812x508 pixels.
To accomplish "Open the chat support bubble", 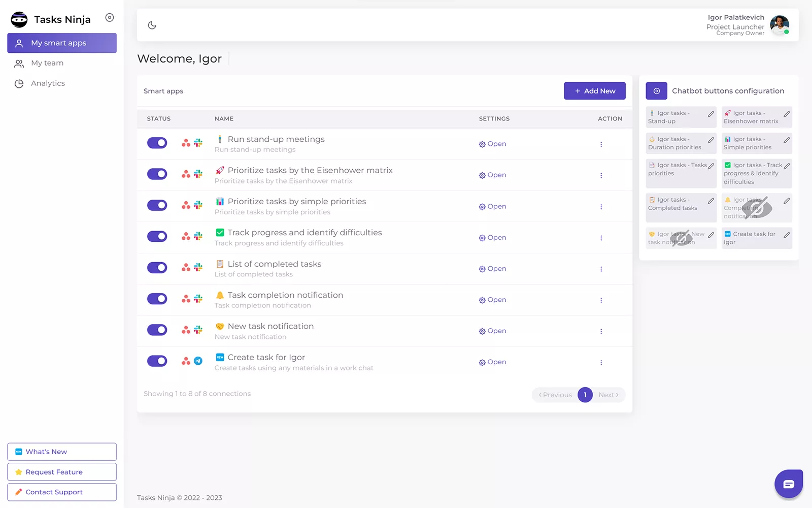I will pos(788,484).
